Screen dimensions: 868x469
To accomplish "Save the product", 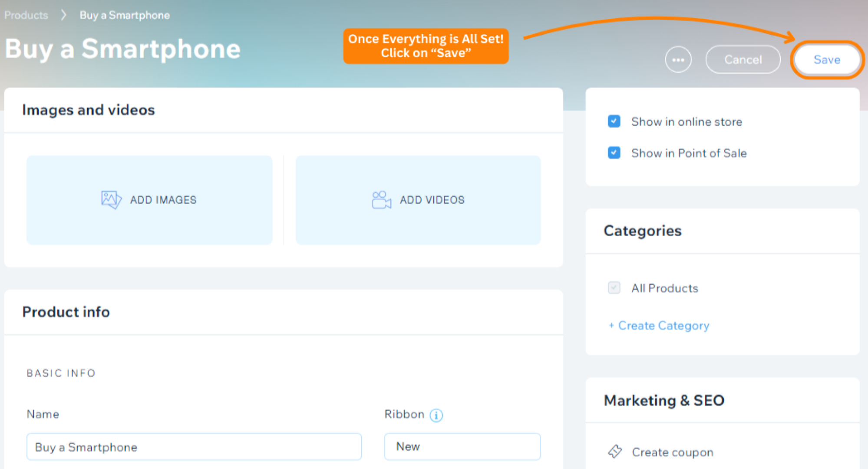I will tap(827, 60).
